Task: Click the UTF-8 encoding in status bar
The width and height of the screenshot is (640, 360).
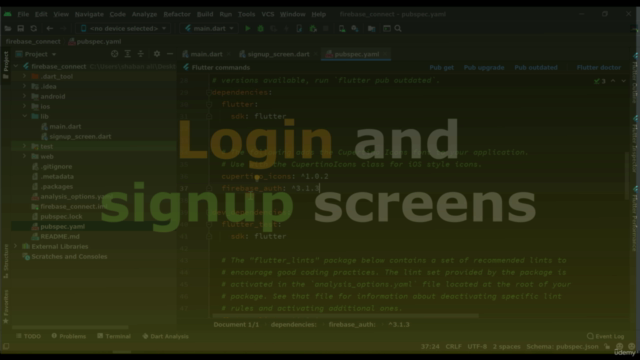Action: click(x=477, y=346)
